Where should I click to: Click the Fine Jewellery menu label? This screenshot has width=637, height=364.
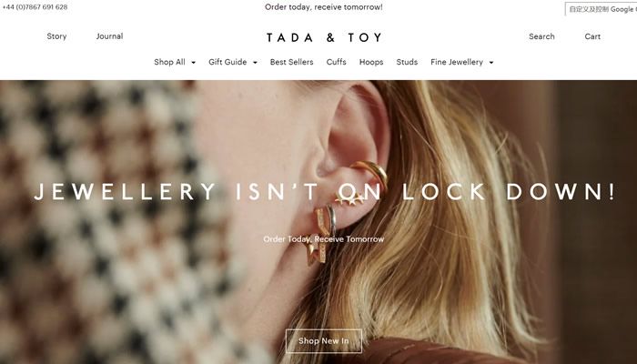[457, 62]
